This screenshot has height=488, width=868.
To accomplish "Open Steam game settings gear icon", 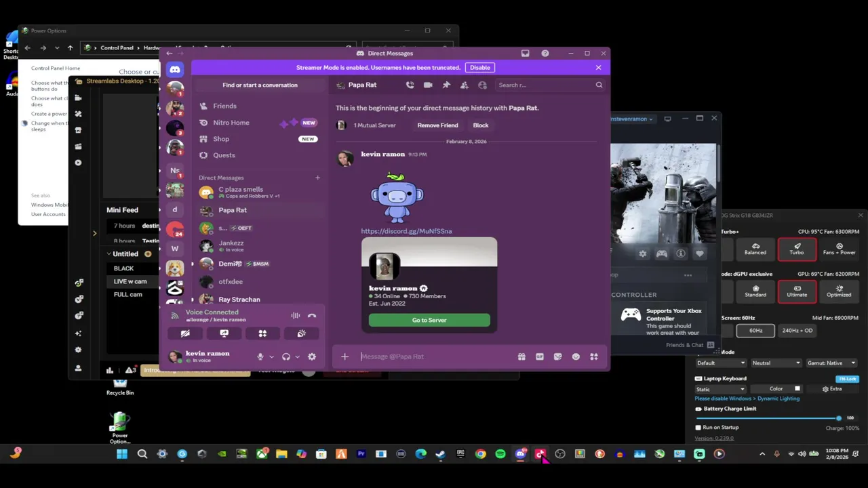I will (x=643, y=253).
